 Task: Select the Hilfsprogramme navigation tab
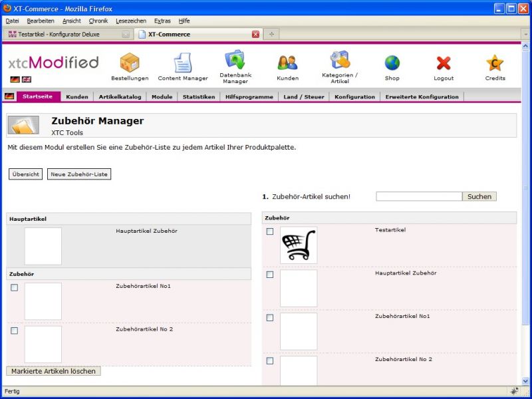tap(249, 96)
